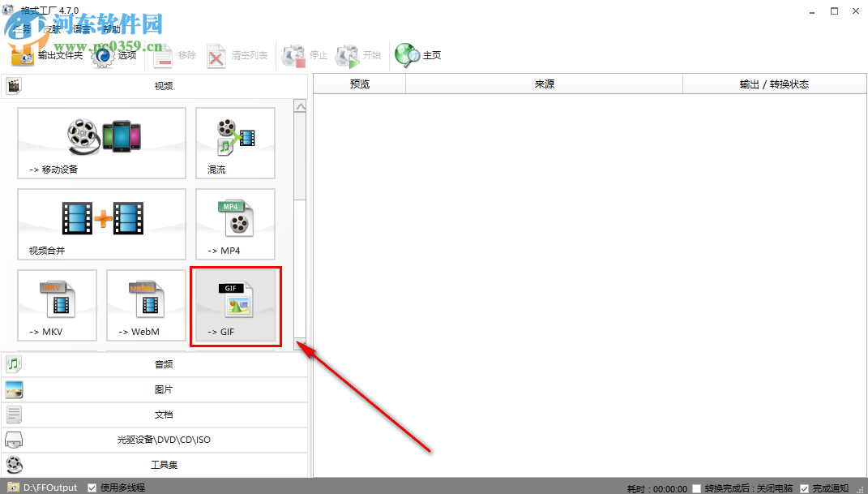Viewport: 868px width, 494px height.
Task: Open the 皮肤 skin menu
Action: tap(52, 29)
